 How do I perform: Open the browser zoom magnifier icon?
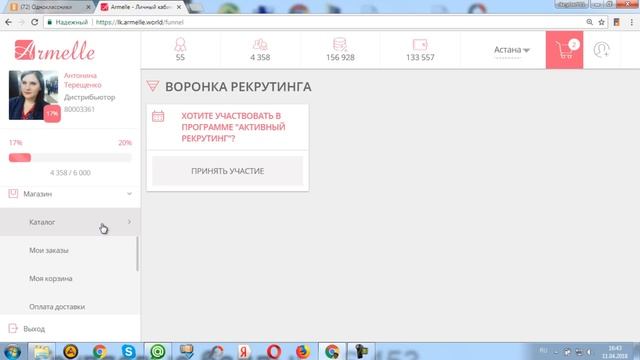point(589,22)
